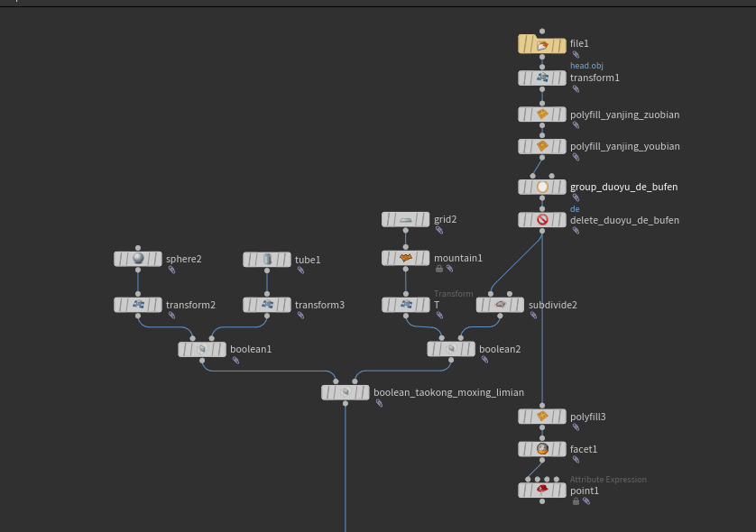756x532 pixels.
Task: Click the polyfill_yanjing_zuobian node name
Action: (x=625, y=115)
